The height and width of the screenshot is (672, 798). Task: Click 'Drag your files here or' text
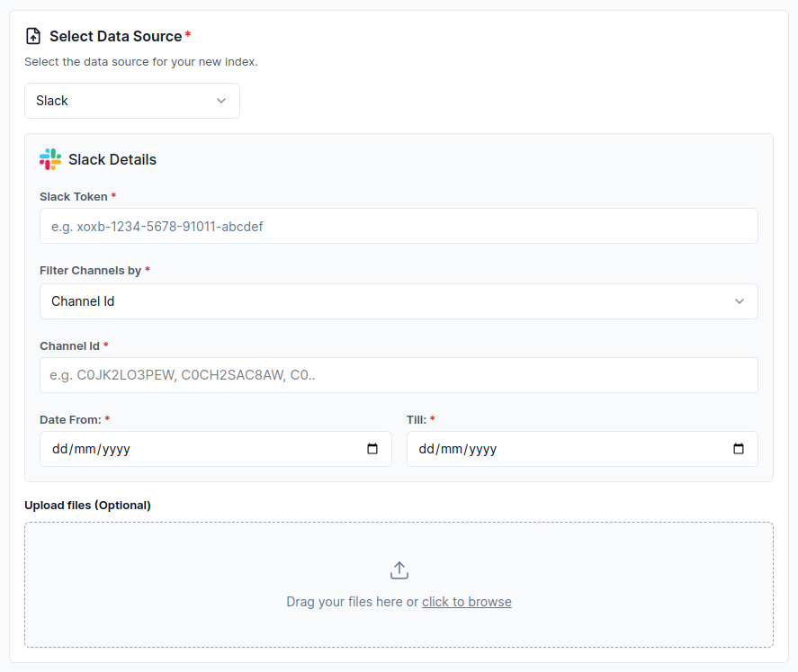click(x=352, y=602)
